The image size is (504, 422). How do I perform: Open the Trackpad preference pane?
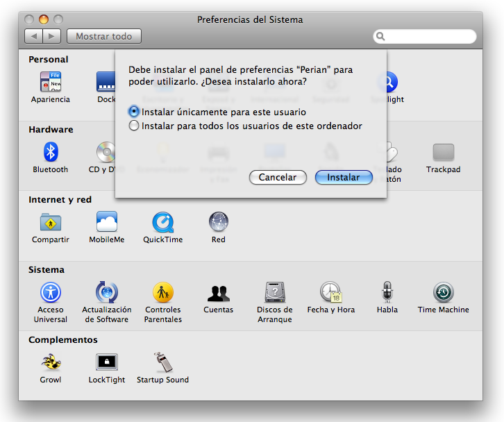tap(443, 157)
